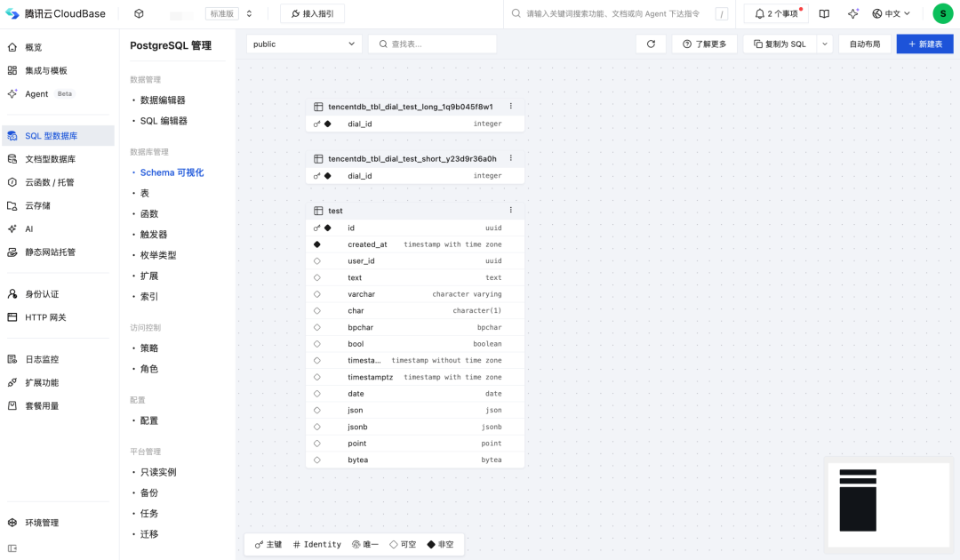Open Agent Beta in the sidebar

coord(58,93)
